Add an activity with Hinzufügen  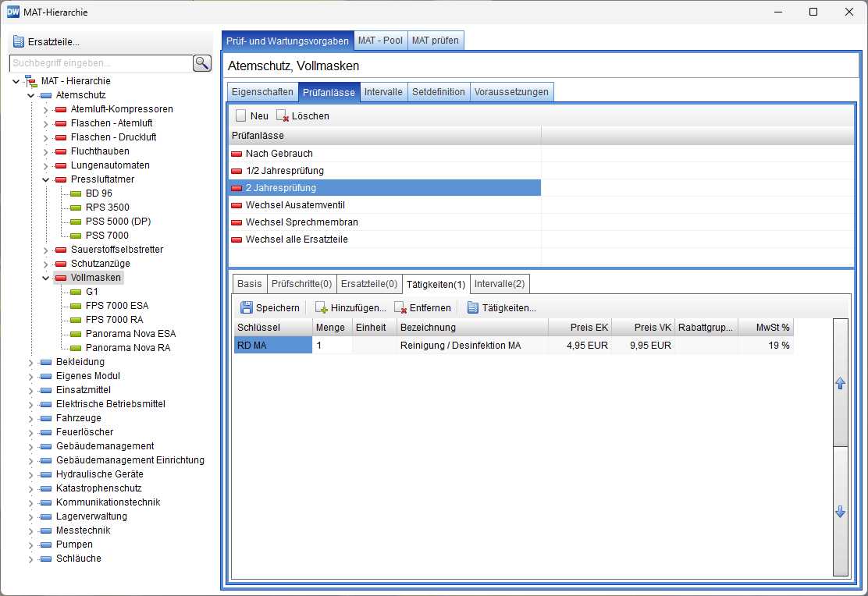350,308
